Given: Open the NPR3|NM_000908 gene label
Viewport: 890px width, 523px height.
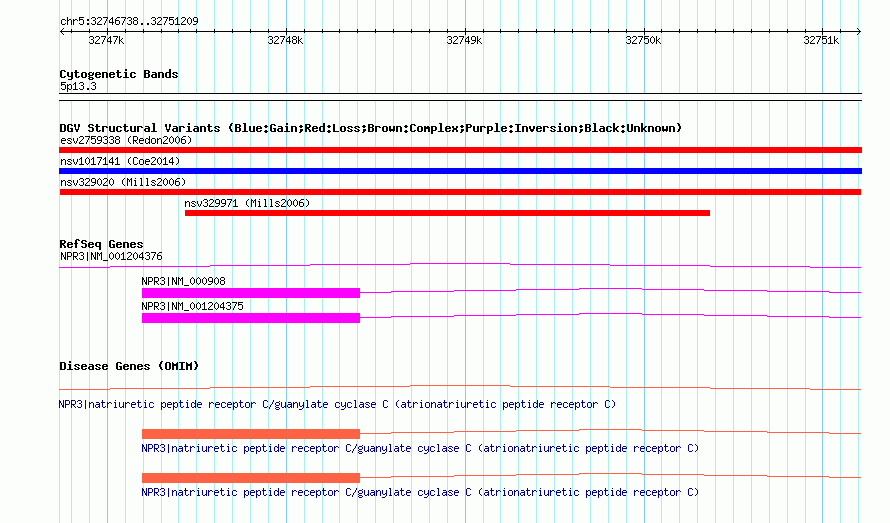Looking at the screenshot, I should coord(183,281).
